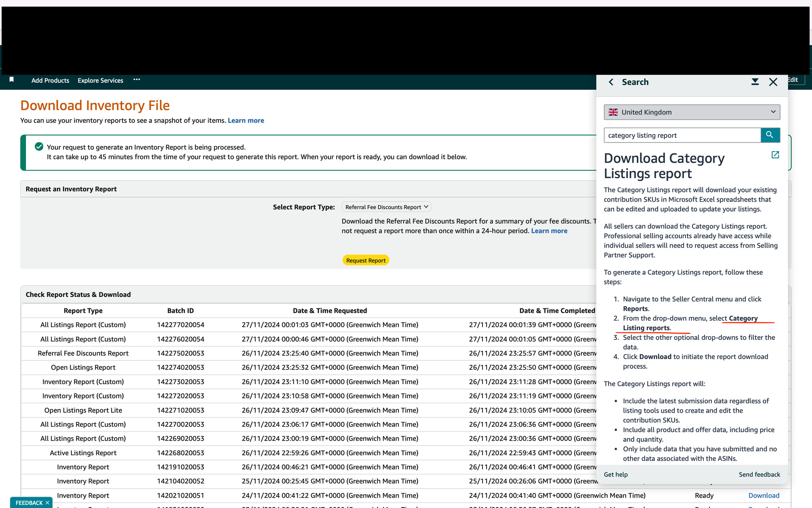Click the Batch ID column header
The height and width of the screenshot is (508, 812).
pyautogui.click(x=180, y=311)
